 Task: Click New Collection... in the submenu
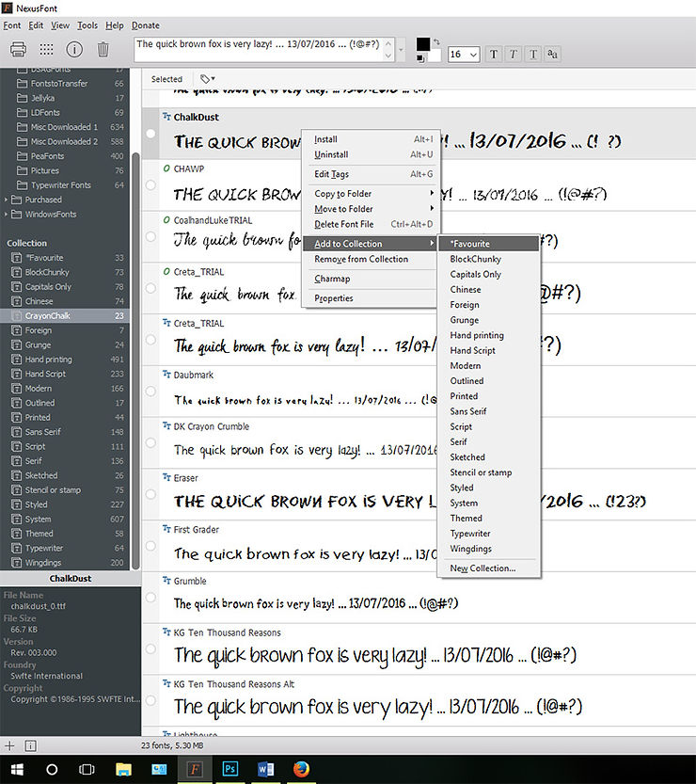tap(482, 568)
